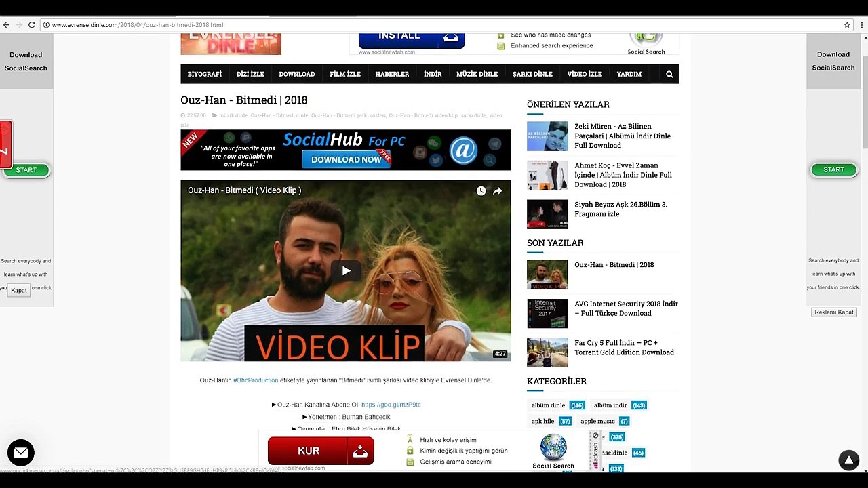Close the bottom ad with its small X icon
The width and height of the screenshot is (868, 488).
coord(595,436)
